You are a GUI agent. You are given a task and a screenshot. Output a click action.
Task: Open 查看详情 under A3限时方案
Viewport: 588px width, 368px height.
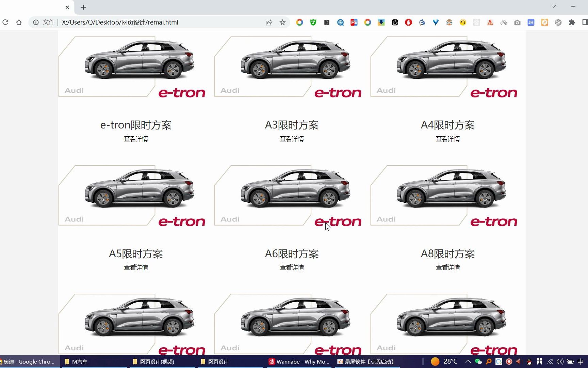click(x=292, y=139)
